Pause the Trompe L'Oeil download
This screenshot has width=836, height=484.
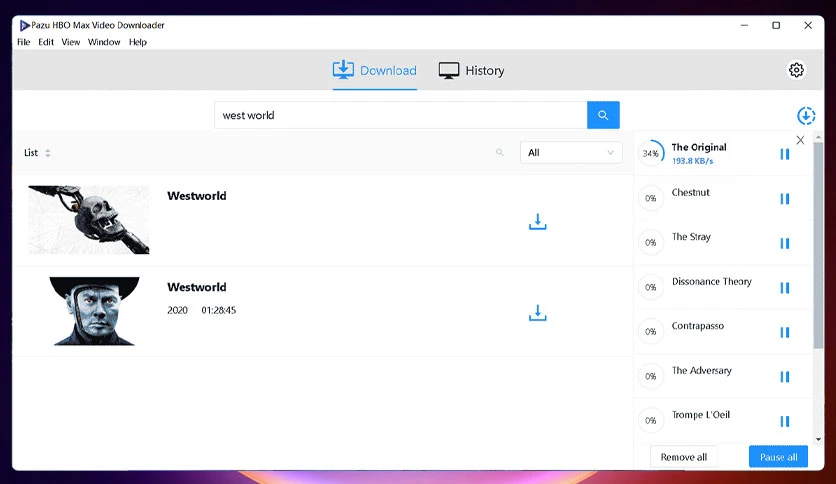coord(784,421)
